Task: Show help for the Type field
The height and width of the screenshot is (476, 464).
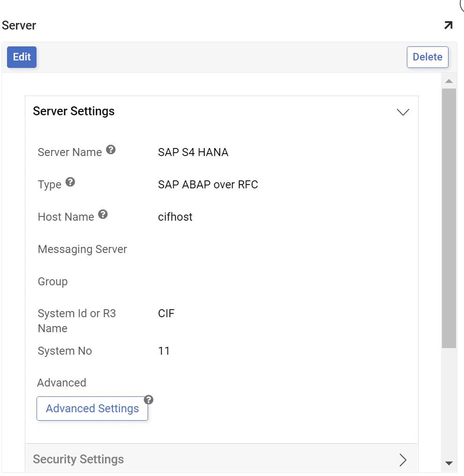Action: point(70,182)
